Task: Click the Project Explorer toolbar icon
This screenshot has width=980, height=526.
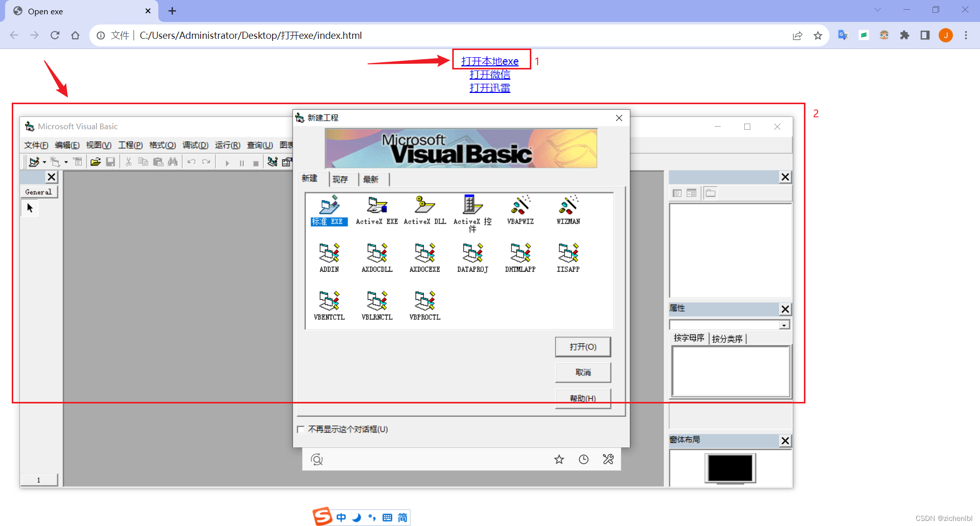Action: click(273, 162)
